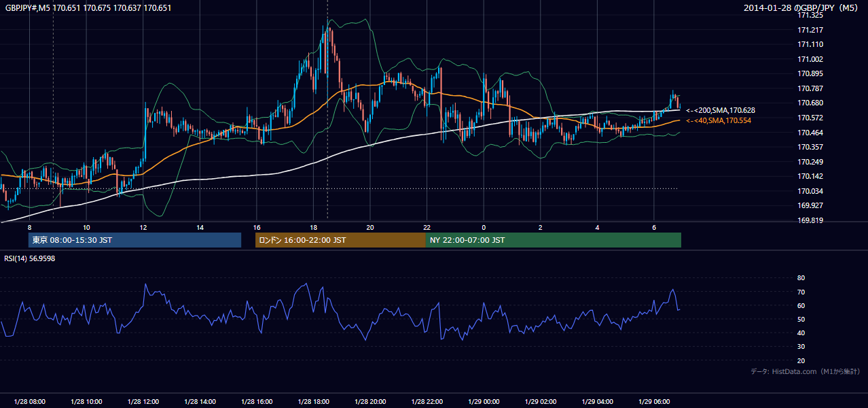Click the price axis value 170.249
The image size is (868, 408).
click(810, 162)
